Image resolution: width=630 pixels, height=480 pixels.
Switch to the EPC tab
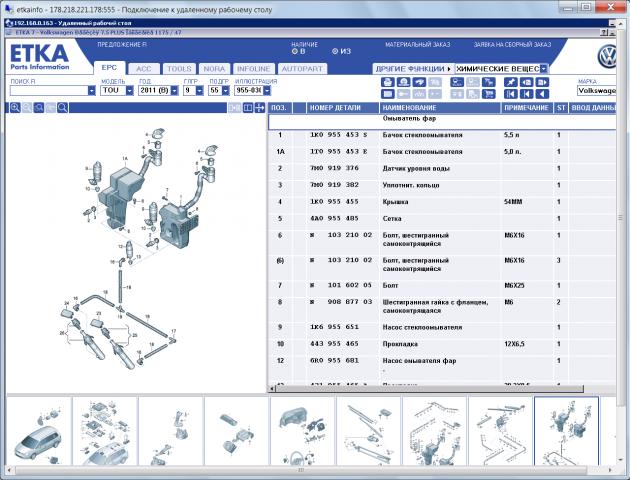109,68
